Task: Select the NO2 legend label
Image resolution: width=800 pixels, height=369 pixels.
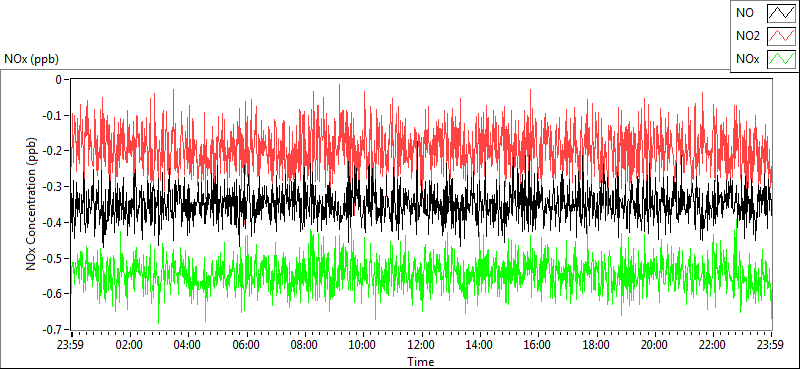Action: click(747, 36)
